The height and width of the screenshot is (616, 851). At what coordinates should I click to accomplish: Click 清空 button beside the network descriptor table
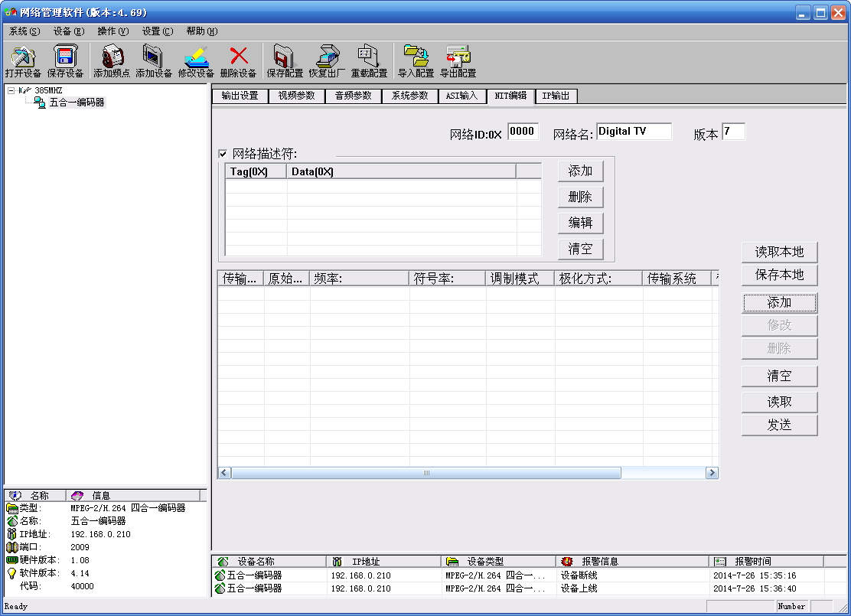pyautogui.click(x=580, y=249)
